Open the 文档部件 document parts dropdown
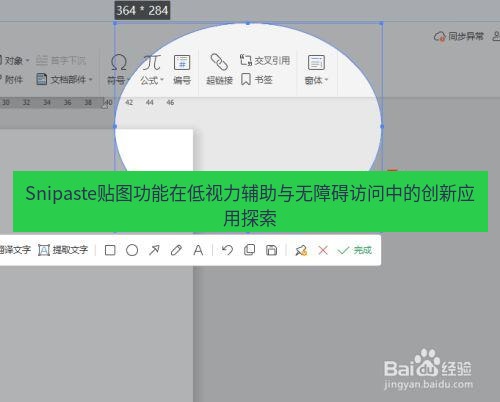 pos(64,79)
